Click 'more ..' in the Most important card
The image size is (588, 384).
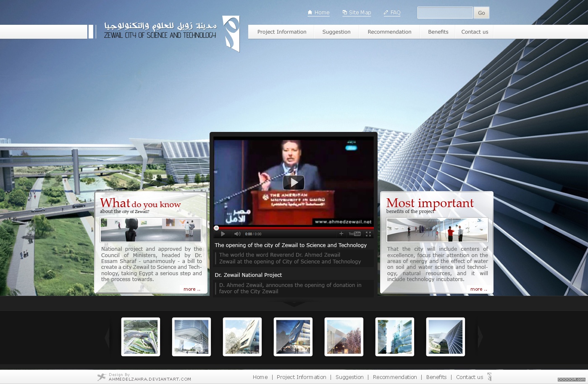pos(479,289)
